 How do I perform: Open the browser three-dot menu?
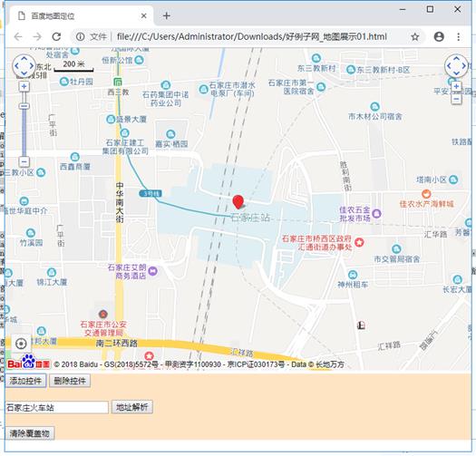(459, 37)
